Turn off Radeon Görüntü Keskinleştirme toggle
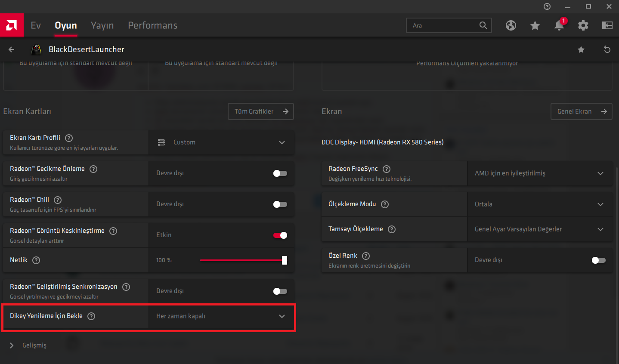Screen dimensions: 619x364 pyautogui.click(x=280, y=235)
